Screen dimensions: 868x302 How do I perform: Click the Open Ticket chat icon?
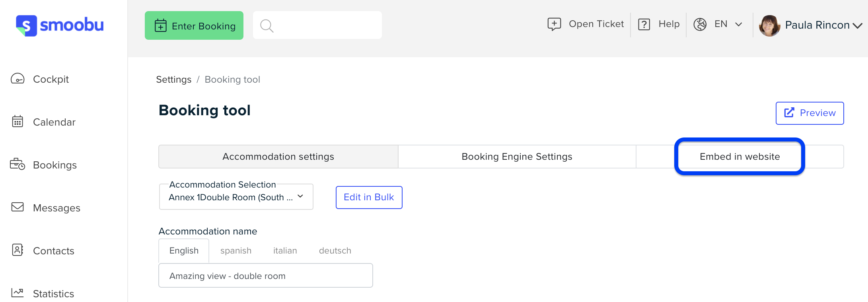[554, 24]
